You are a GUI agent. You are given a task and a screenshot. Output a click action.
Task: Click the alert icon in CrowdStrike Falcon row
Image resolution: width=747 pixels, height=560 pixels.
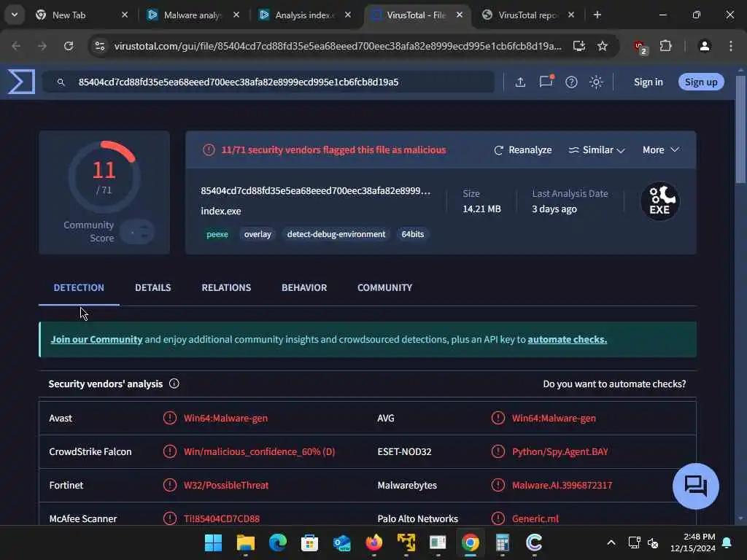coord(169,451)
